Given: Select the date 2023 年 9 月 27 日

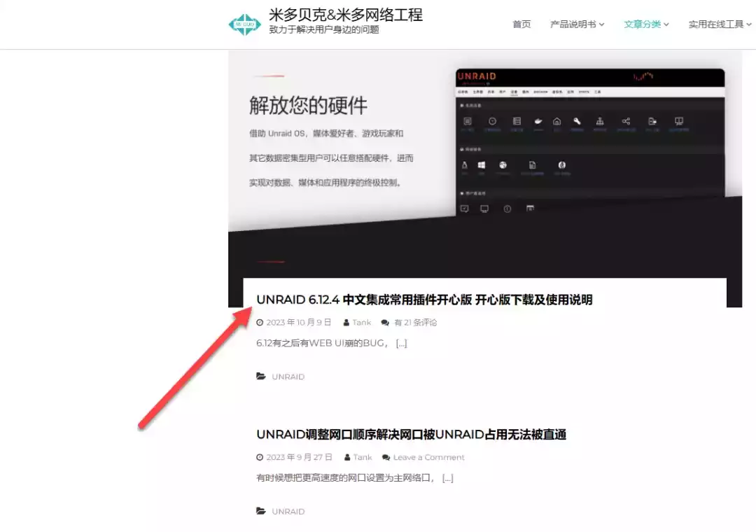Looking at the screenshot, I should [x=299, y=457].
